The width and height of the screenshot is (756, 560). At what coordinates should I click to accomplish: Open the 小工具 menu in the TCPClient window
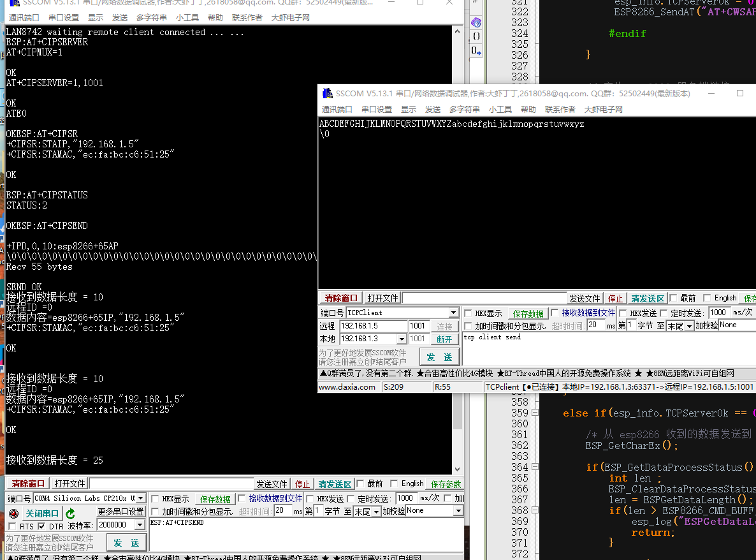point(500,109)
